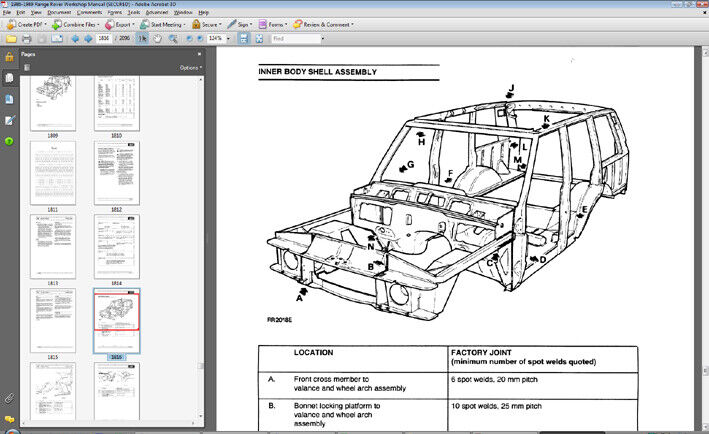Image resolution: width=709 pixels, height=434 pixels.
Task: Click the Review & Comment button
Action: (x=323, y=23)
